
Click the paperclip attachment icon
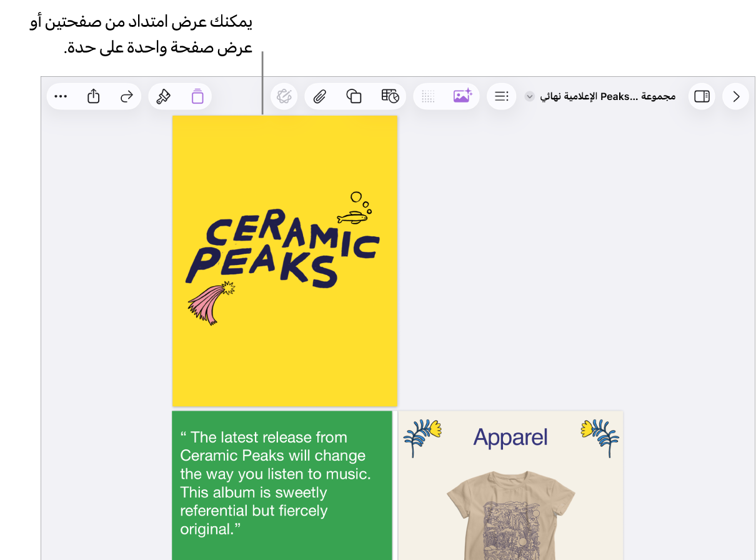click(320, 96)
